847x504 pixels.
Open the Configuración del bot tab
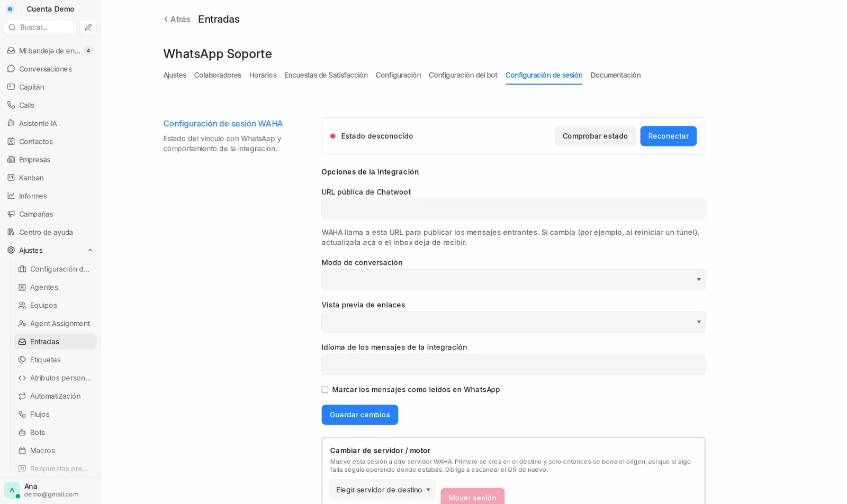(x=463, y=75)
